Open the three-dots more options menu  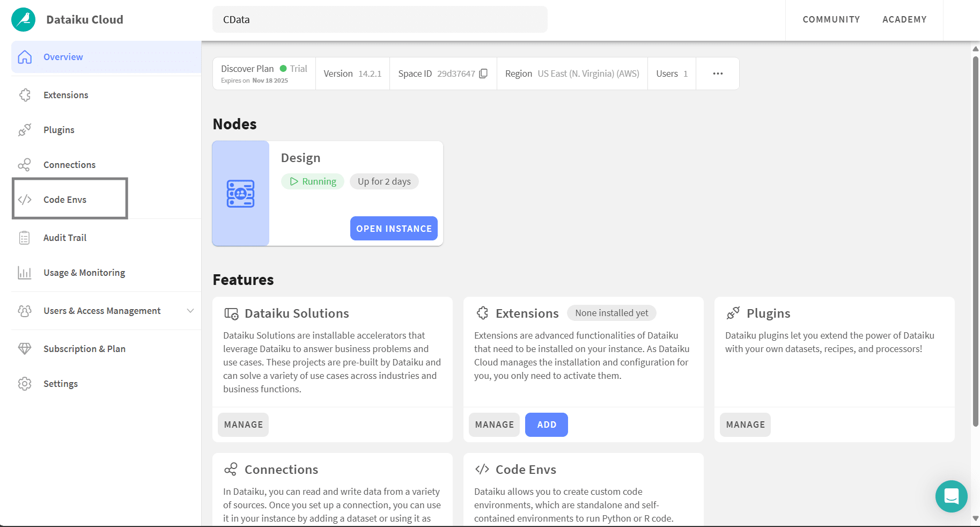tap(718, 74)
